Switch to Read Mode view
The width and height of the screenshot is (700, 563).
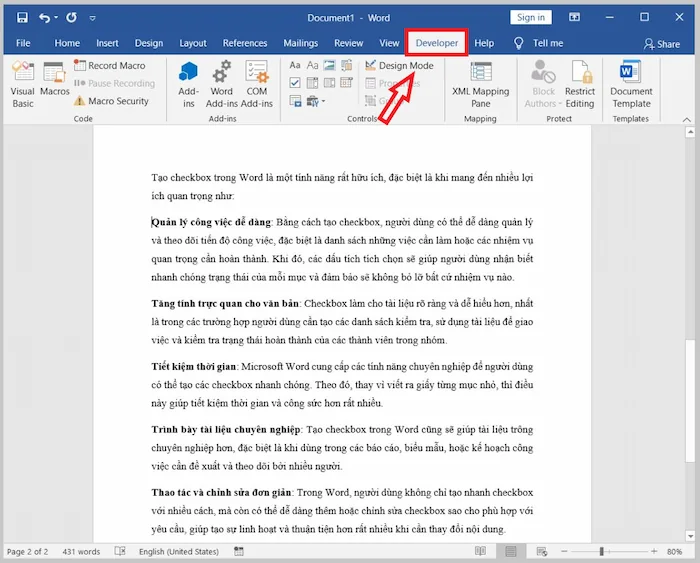(x=480, y=551)
